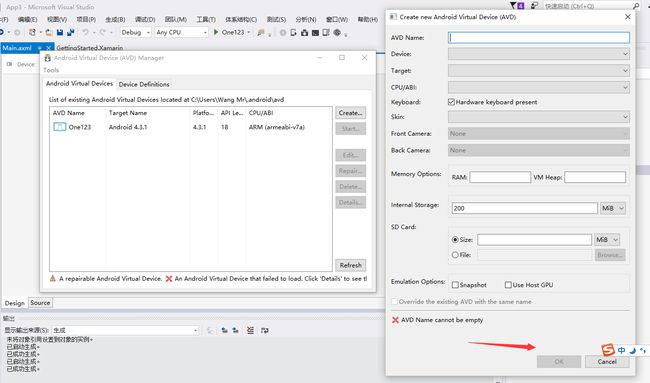Click Cancel in Create AVD dialog
The image size is (650, 383).
[x=607, y=361]
